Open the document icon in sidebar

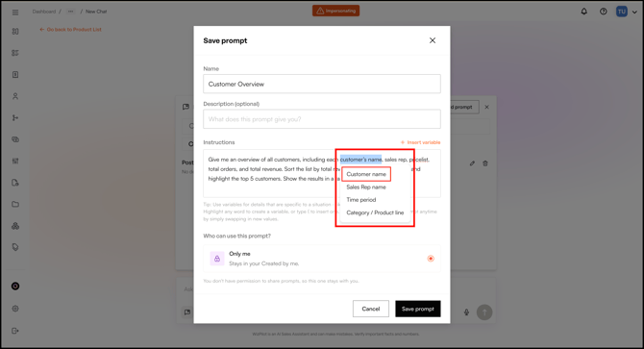[15, 75]
